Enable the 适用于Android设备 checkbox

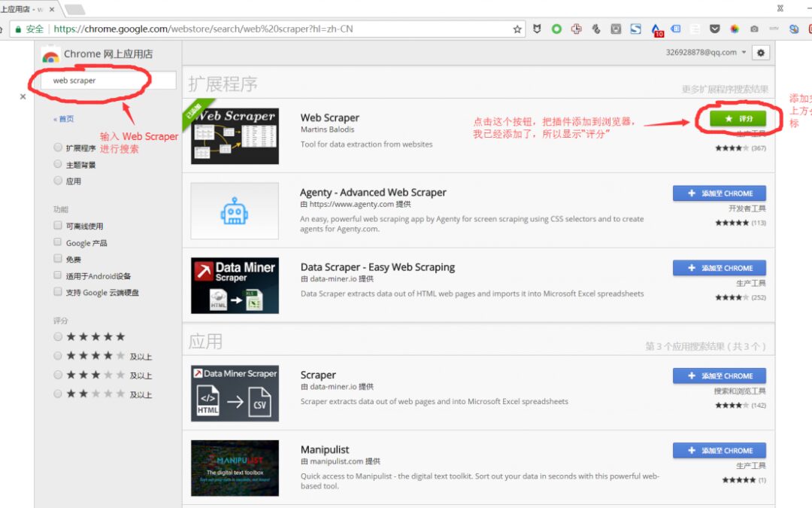click(x=58, y=275)
